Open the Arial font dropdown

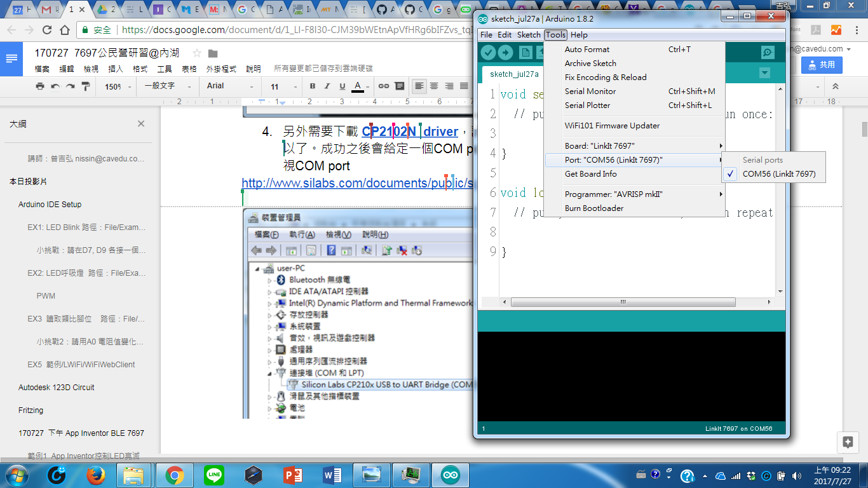[x=231, y=86]
